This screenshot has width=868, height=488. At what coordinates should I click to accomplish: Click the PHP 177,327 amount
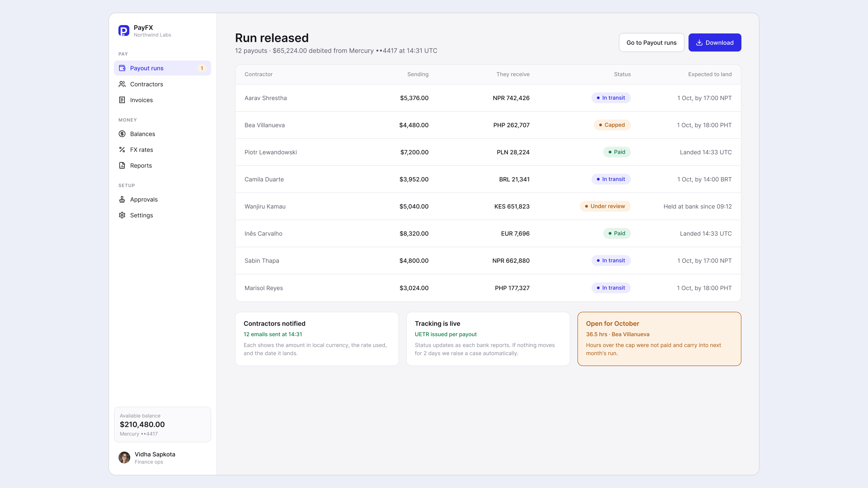click(x=512, y=288)
